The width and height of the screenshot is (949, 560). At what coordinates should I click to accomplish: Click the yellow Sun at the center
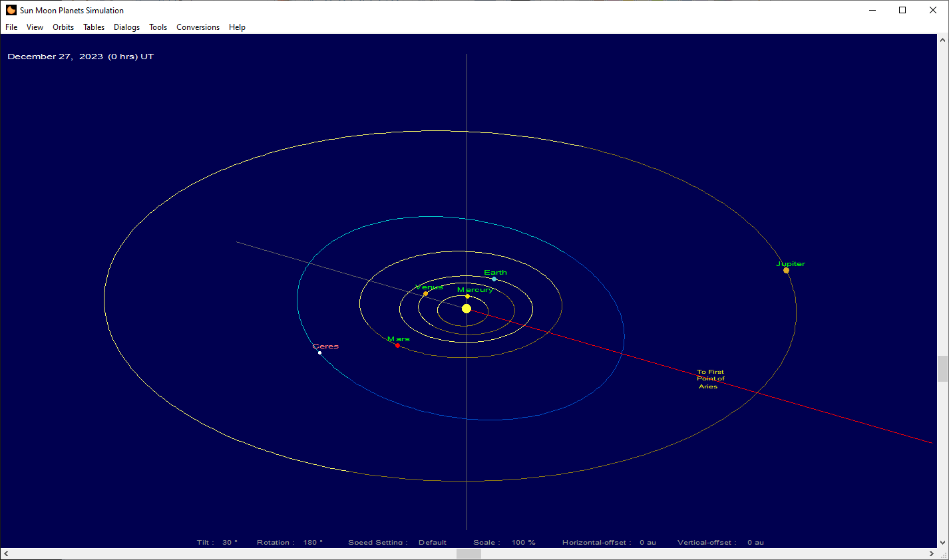click(467, 309)
